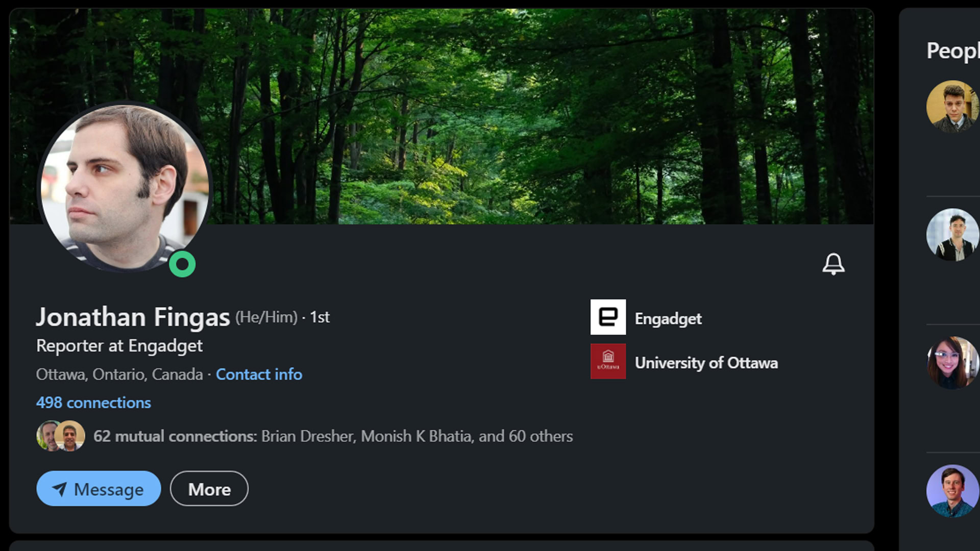Screen dimensions: 980x551
Task: Click the notification bell icon
Action: (x=833, y=264)
